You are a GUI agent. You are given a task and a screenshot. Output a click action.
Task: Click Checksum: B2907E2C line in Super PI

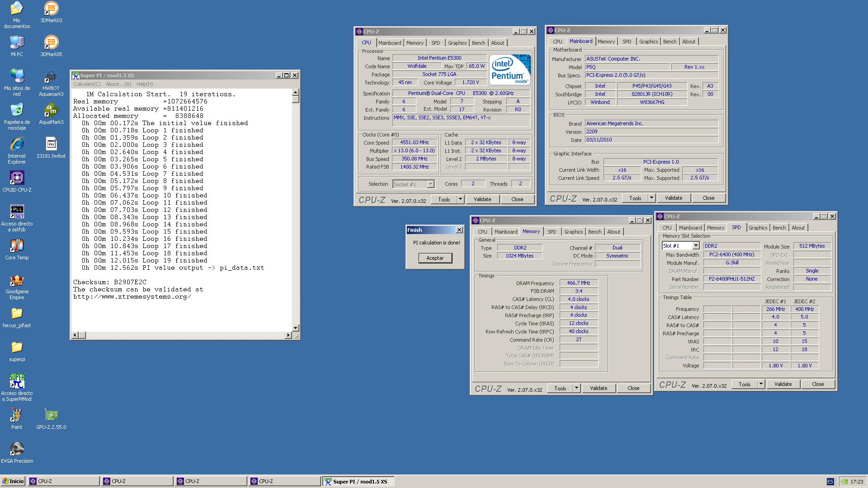110,282
